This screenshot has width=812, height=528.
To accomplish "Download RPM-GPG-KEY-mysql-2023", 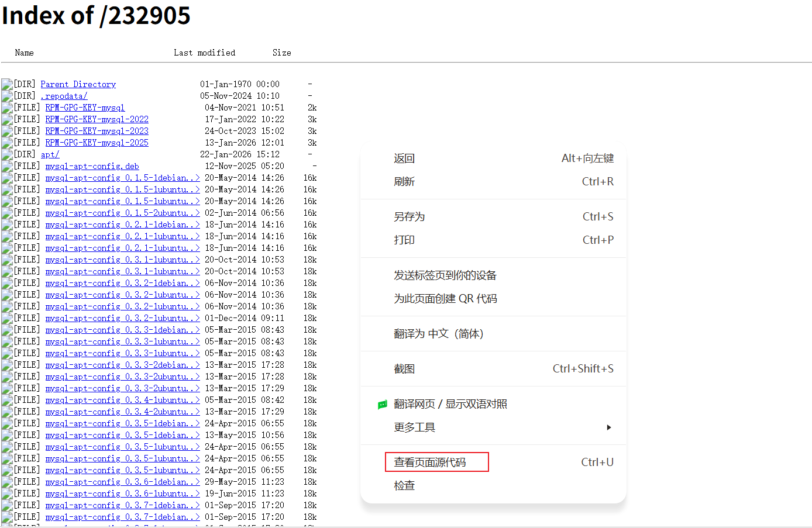I will [x=97, y=131].
